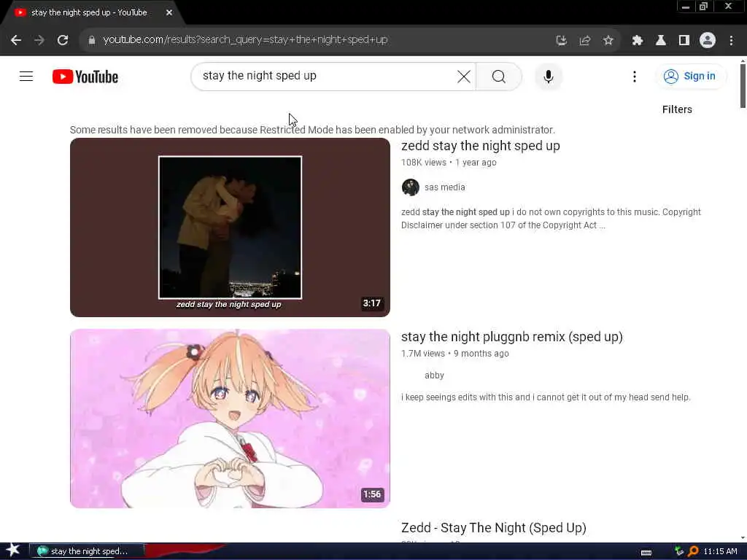Click the keyboard tray icon
747x560 pixels.
pyautogui.click(x=646, y=552)
